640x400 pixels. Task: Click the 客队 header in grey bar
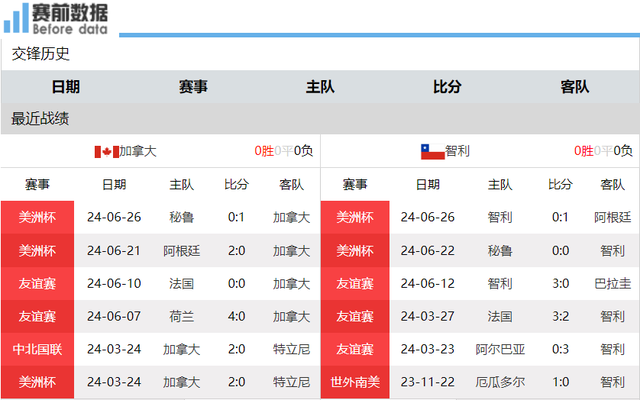tap(574, 87)
